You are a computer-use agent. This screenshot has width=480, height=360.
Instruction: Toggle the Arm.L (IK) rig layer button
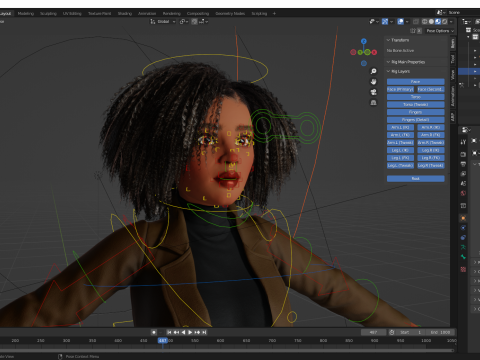pos(400,127)
